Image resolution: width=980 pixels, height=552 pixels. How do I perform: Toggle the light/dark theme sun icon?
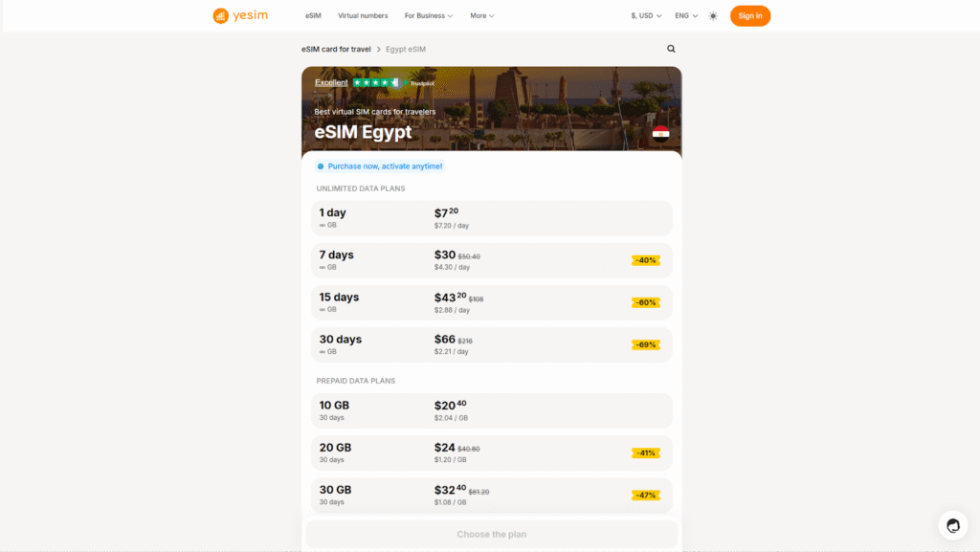pyautogui.click(x=713, y=16)
